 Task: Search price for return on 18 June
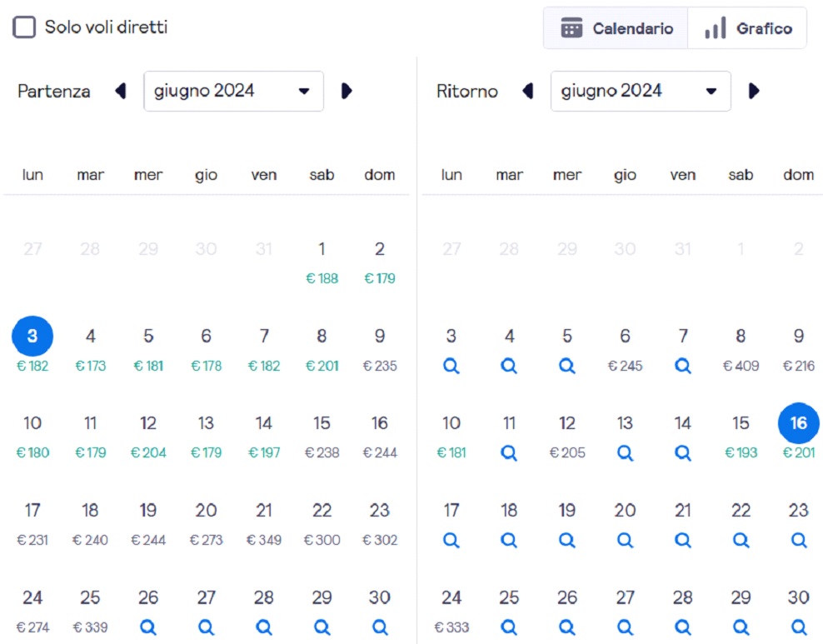[x=509, y=540]
